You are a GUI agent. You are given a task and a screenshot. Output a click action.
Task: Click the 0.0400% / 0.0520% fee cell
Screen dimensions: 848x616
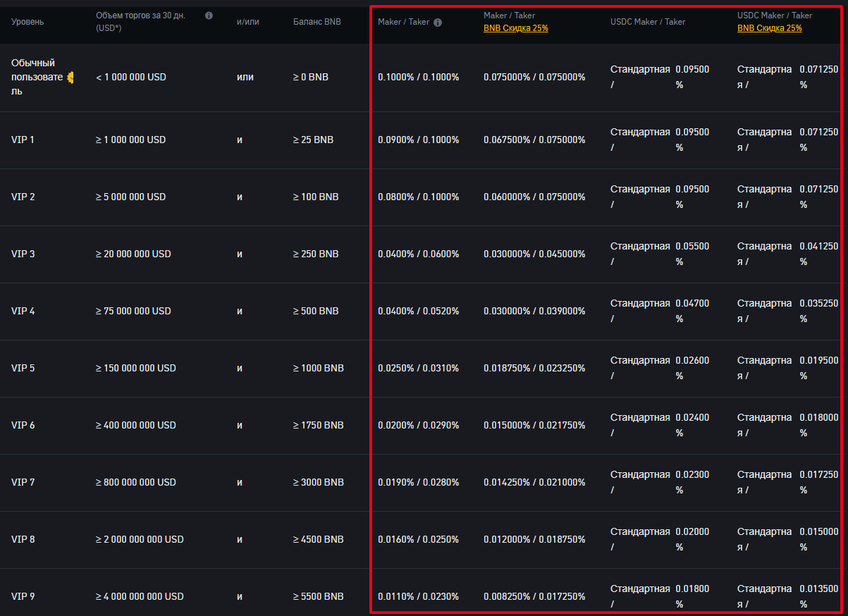click(x=419, y=311)
